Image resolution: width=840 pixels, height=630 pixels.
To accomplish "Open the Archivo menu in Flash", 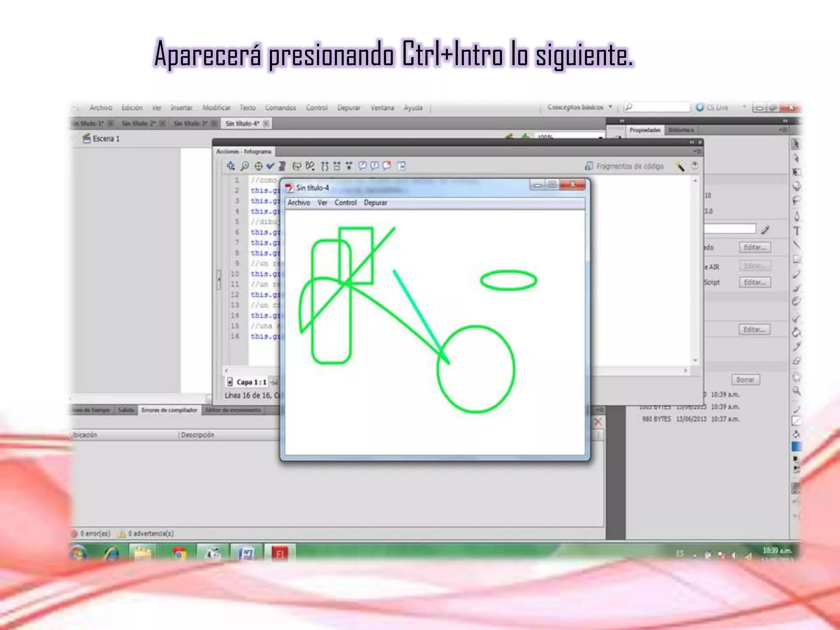I will point(100,107).
